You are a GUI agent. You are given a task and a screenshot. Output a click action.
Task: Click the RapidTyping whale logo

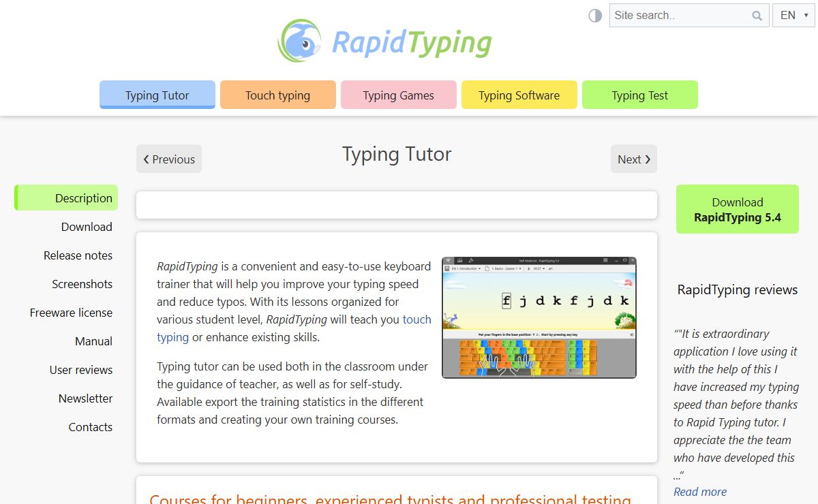[x=300, y=42]
